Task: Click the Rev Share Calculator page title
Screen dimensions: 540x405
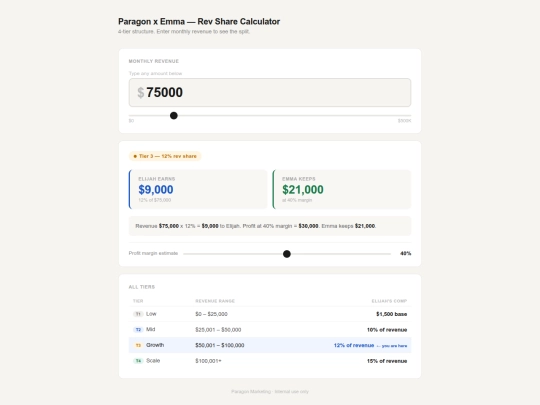Action: pyautogui.click(x=199, y=21)
